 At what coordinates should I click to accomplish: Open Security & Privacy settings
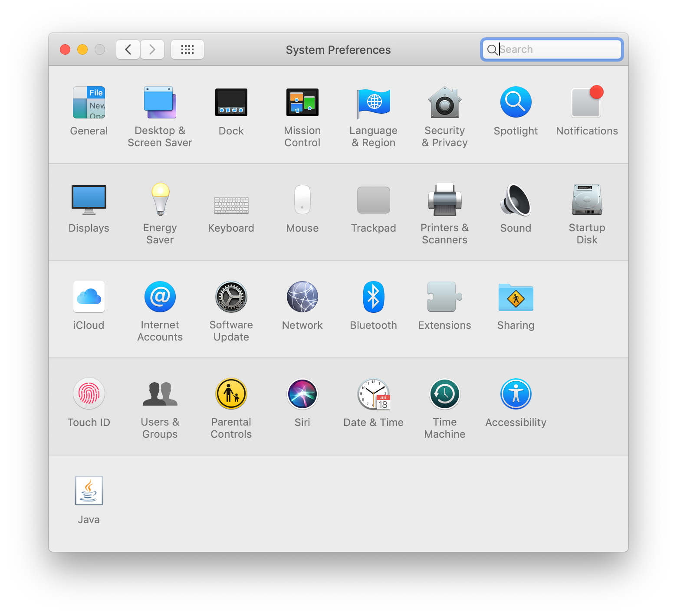(x=444, y=102)
